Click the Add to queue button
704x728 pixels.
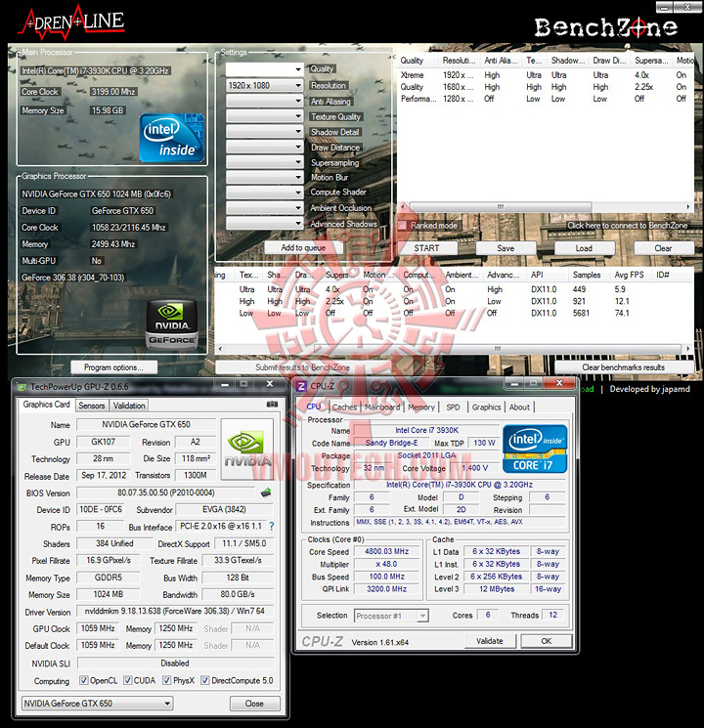pyautogui.click(x=303, y=248)
